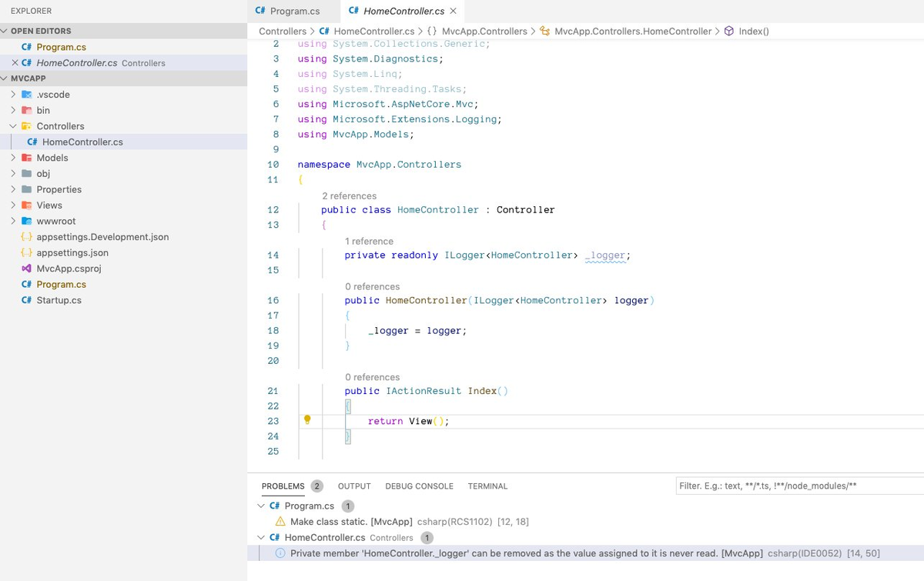
Task: Select the Private member _logger problem entry
Action: coord(585,553)
